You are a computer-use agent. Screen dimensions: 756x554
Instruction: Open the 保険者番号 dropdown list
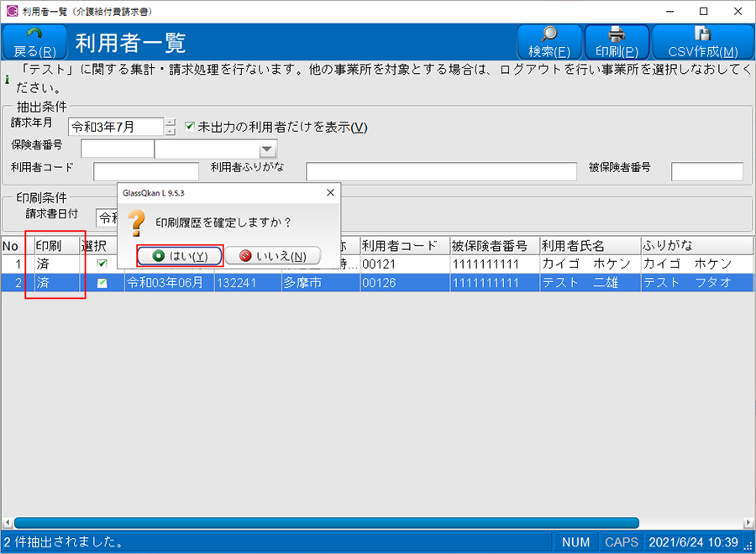[x=267, y=149]
